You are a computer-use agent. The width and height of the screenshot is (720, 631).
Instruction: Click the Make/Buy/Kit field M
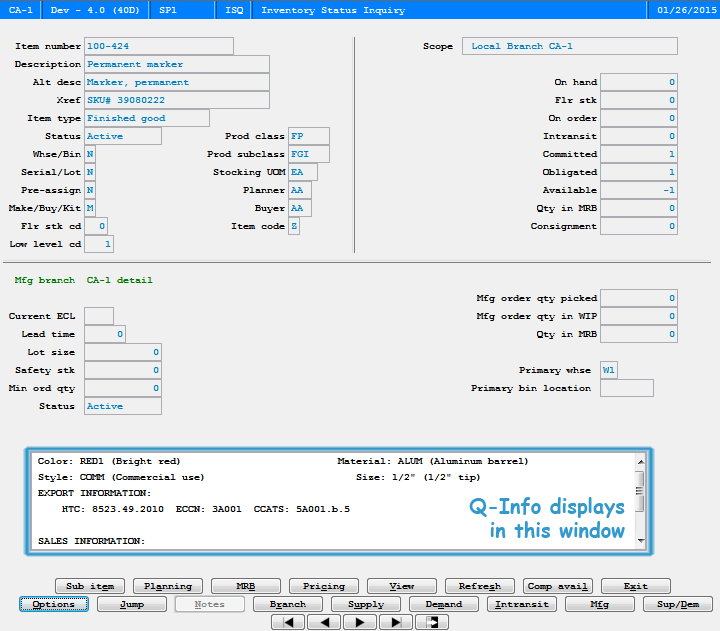click(x=90, y=208)
